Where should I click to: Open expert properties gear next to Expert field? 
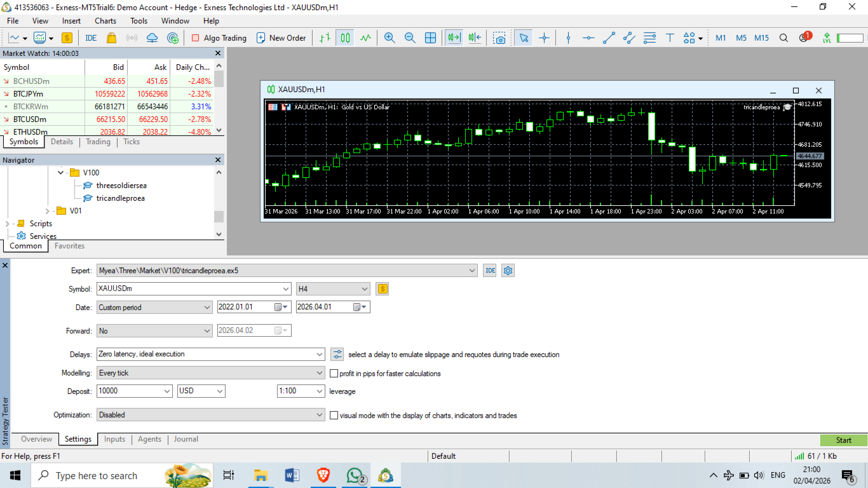pyautogui.click(x=508, y=271)
